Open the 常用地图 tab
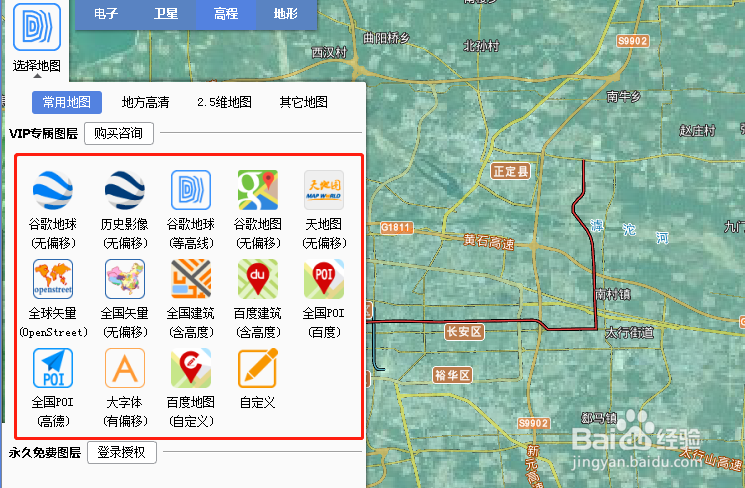The width and height of the screenshot is (745, 488). tap(67, 102)
